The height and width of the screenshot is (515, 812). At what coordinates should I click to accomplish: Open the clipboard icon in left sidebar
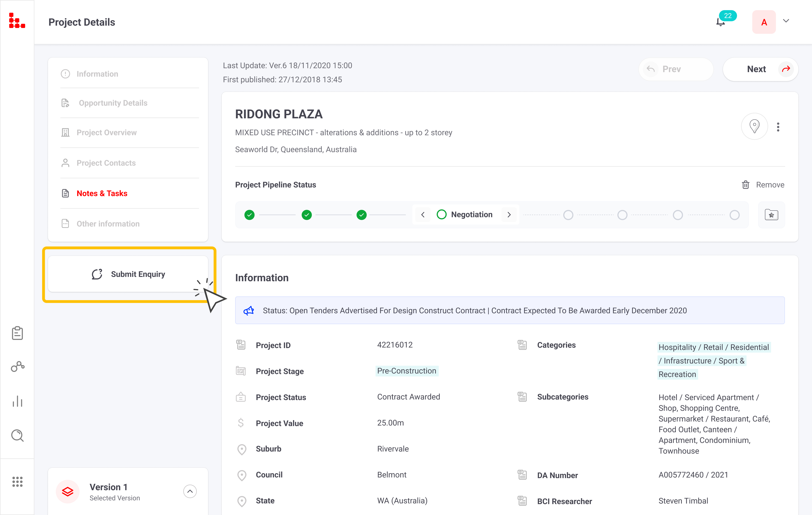17,333
